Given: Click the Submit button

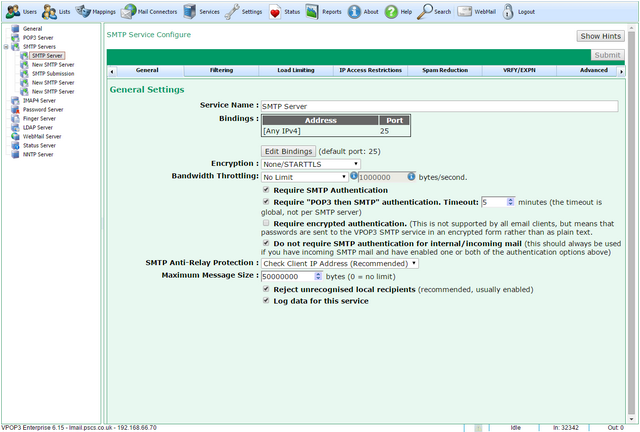Looking at the screenshot, I should point(607,55).
